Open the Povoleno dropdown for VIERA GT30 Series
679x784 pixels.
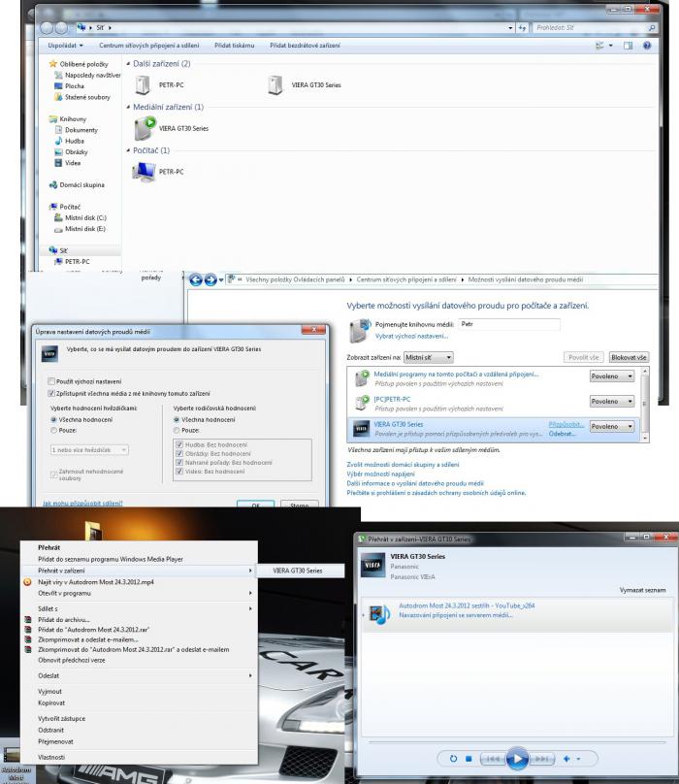coord(612,426)
